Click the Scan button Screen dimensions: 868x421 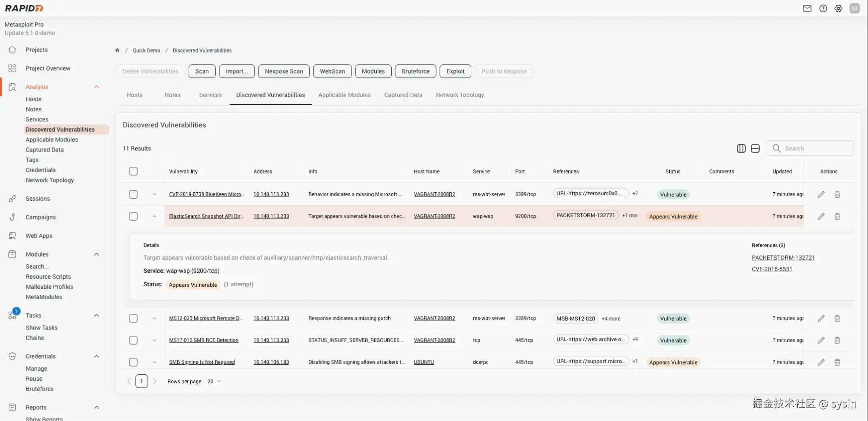[x=202, y=71]
